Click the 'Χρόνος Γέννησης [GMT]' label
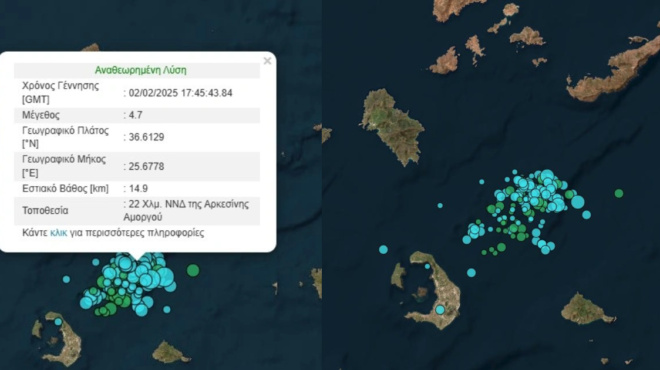Image resolution: width=660 pixels, height=370 pixels. [x=61, y=93]
